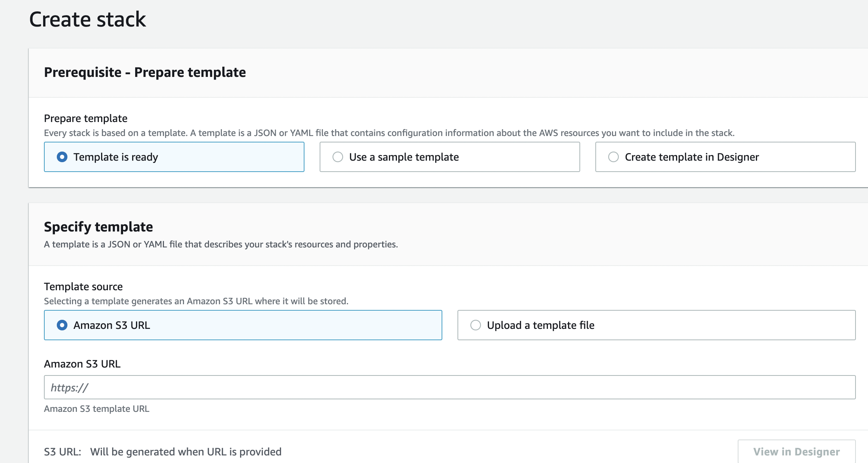The width and height of the screenshot is (868, 463).
Task: Select the Template is ready option
Action: coord(174,157)
